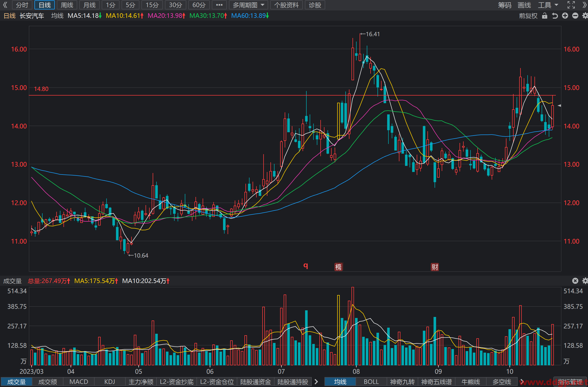The image size is (588, 387).
Task: Click the 诊股 diagnosis button
Action: click(315, 5)
